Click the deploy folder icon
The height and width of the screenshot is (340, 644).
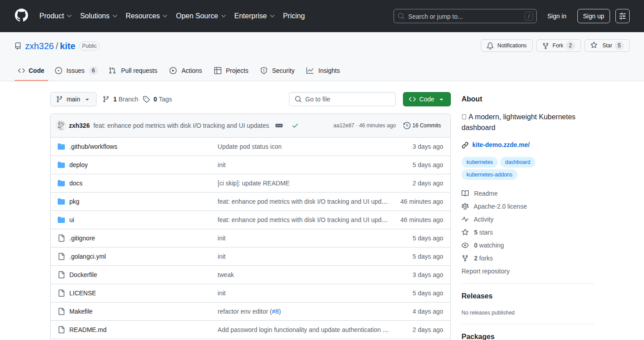[x=61, y=165]
